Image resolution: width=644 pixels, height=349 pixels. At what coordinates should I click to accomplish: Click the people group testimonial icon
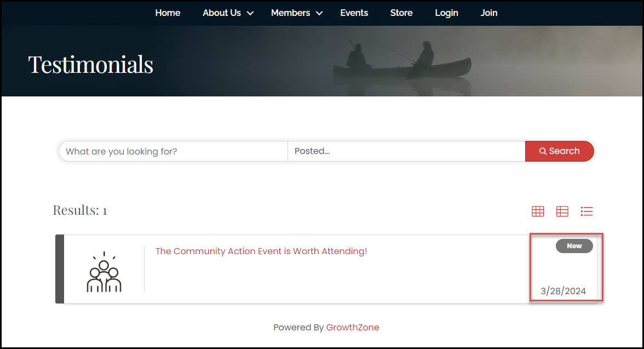coord(104,272)
